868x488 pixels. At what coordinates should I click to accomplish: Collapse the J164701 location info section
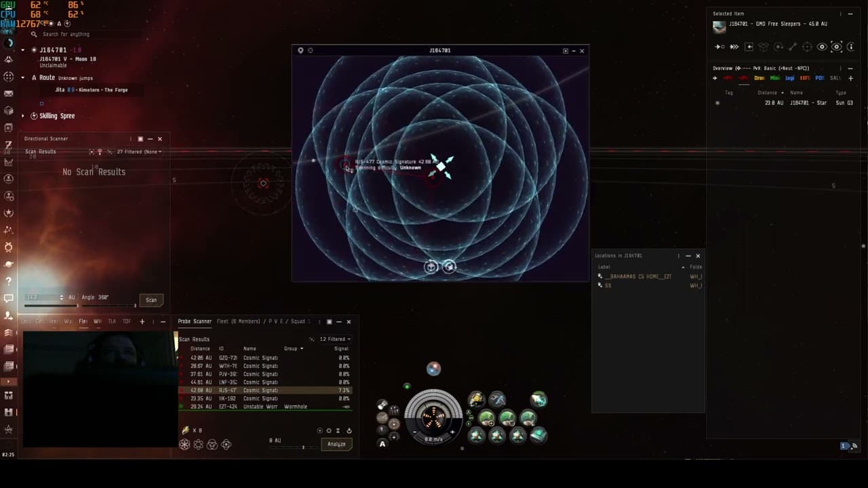(x=23, y=50)
